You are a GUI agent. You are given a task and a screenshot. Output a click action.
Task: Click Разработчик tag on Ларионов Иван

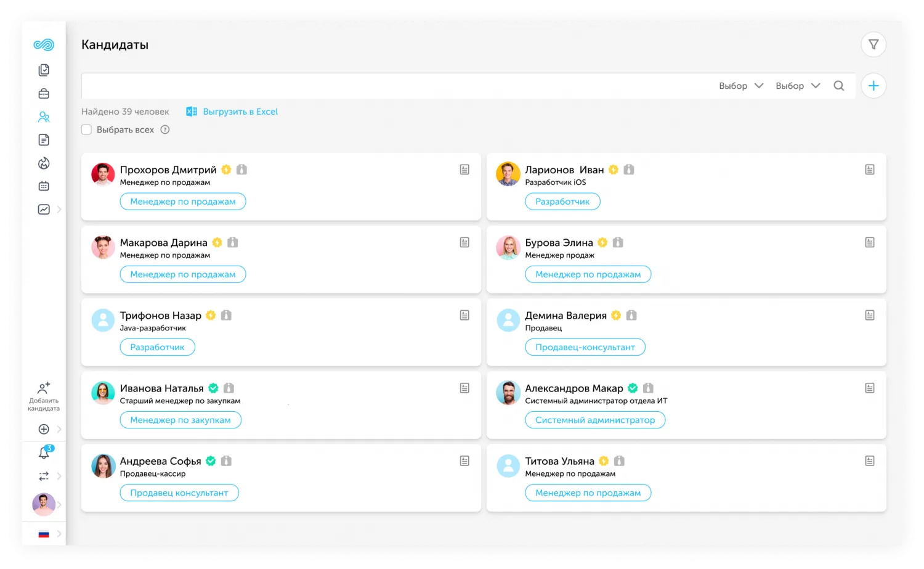coord(562,202)
